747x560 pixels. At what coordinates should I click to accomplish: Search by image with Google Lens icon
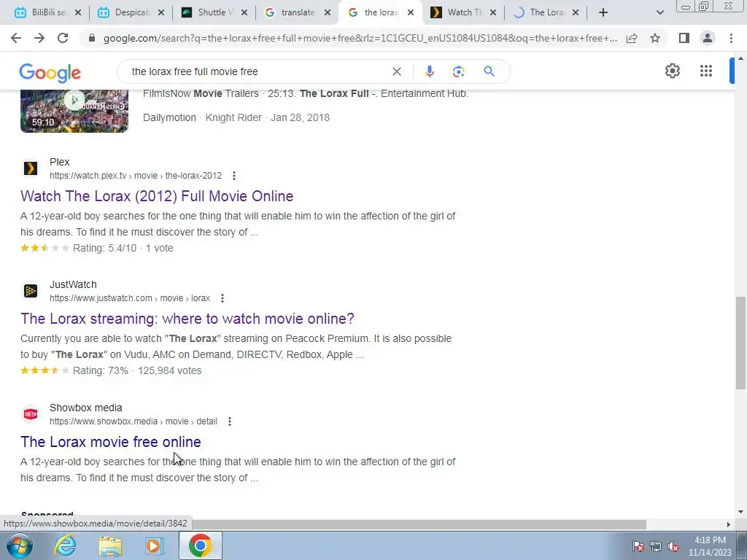tap(458, 71)
